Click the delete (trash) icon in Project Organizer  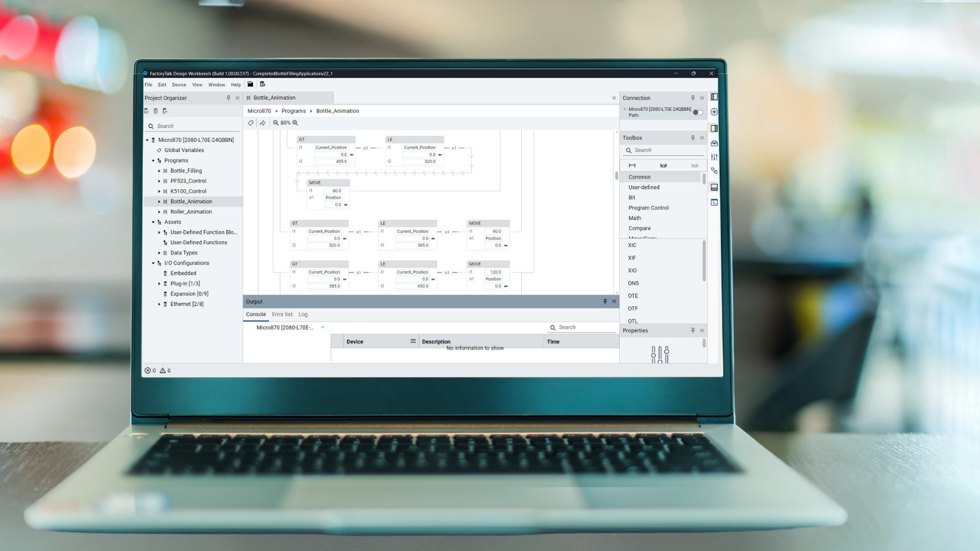(x=156, y=111)
